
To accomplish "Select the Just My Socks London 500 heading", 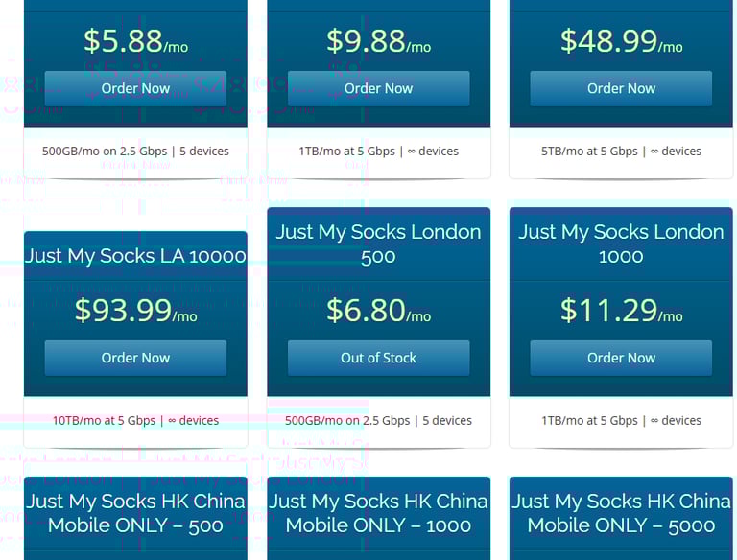I will tap(378, 244).
